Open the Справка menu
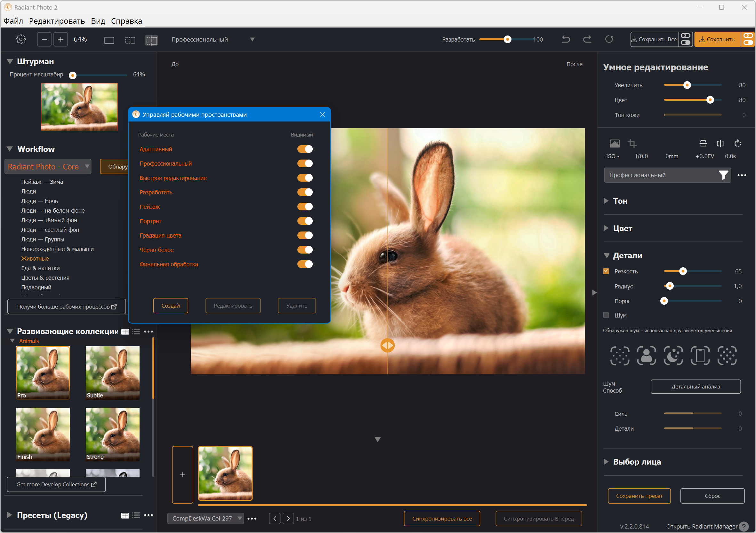 click(x=126, y=21)
